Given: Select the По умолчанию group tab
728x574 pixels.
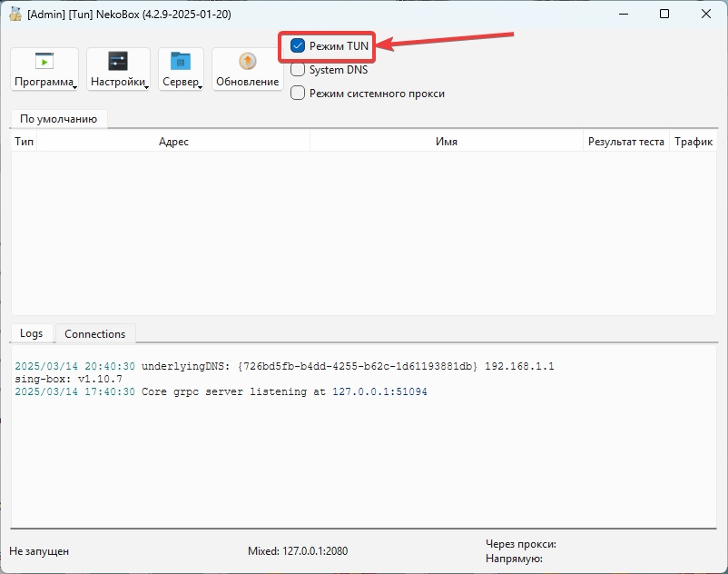Looking at the screenshot, I should pos(58,119).
